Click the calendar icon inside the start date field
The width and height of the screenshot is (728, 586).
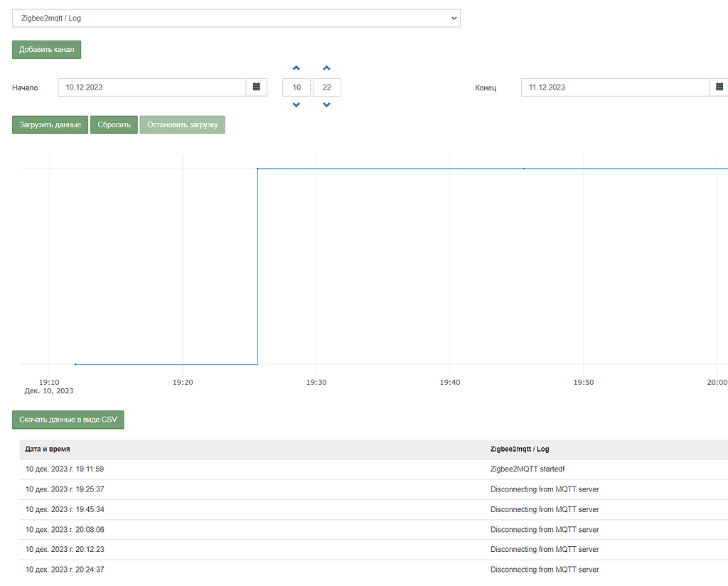[x=257, y=87]
